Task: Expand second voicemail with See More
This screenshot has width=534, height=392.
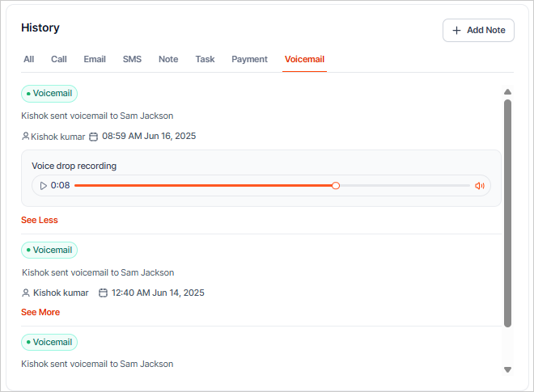Action: point(40,312)
